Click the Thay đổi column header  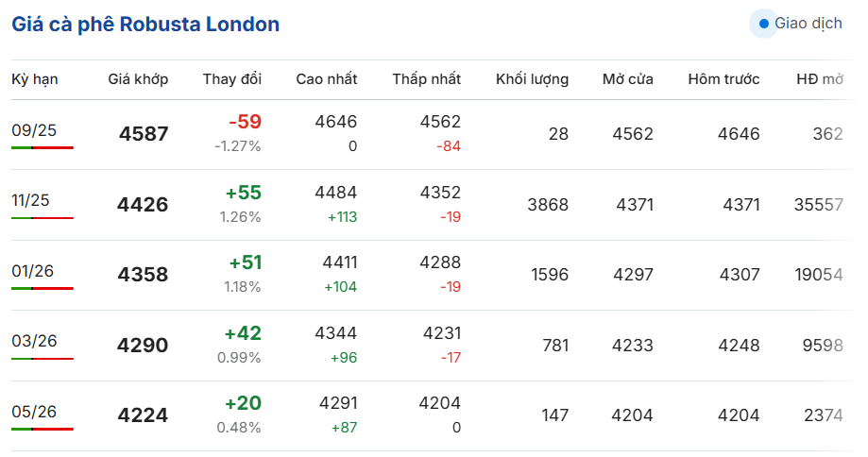pyautogui.click(x=232, y=79)
